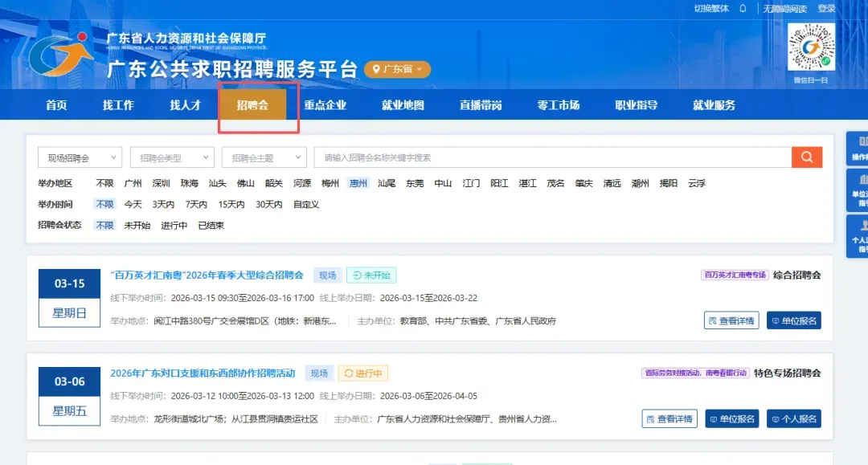The width and height of the screenshot is (868, 465).
Task: Click 无障碍阅读 link in top bar
Action: 784,8
